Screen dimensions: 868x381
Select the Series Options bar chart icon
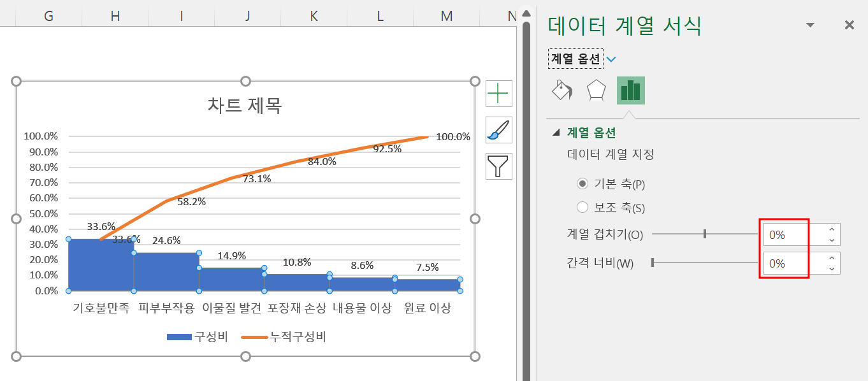tap(630, 90)
